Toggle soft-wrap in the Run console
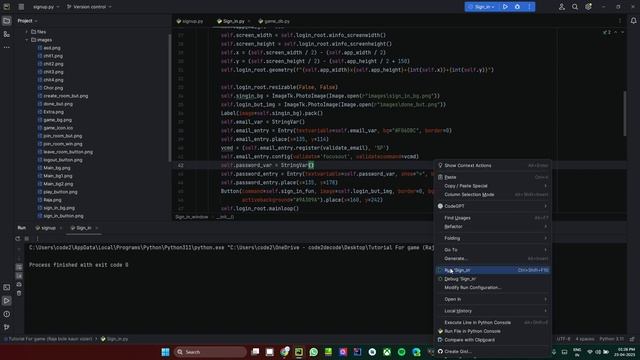Image resolution: width=640 pixels, height=360 pixels. tap(19, 267)
